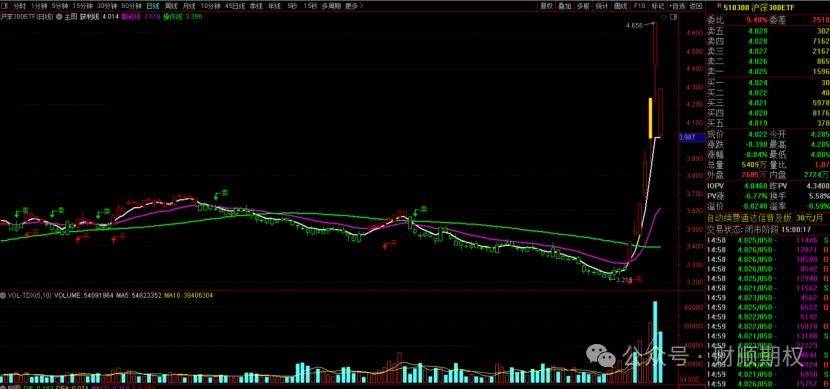830x389 pixels.
Task: Switch to 60分钟 period
Action: coord(131,6)
